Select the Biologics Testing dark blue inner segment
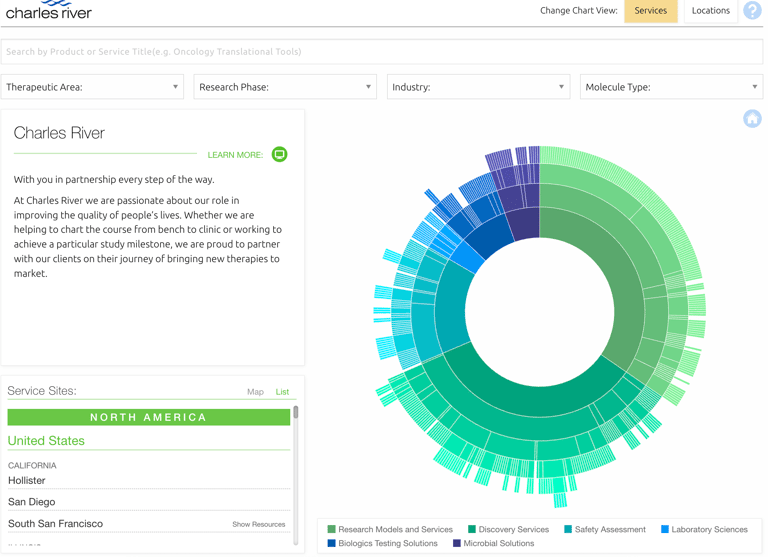Screen dimensions: 768x557 pos(490,238)
